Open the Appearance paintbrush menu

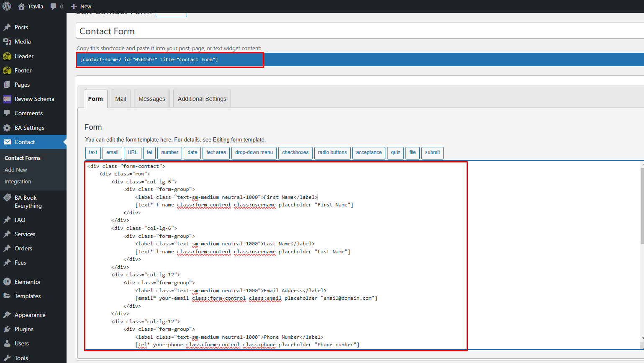7,315
